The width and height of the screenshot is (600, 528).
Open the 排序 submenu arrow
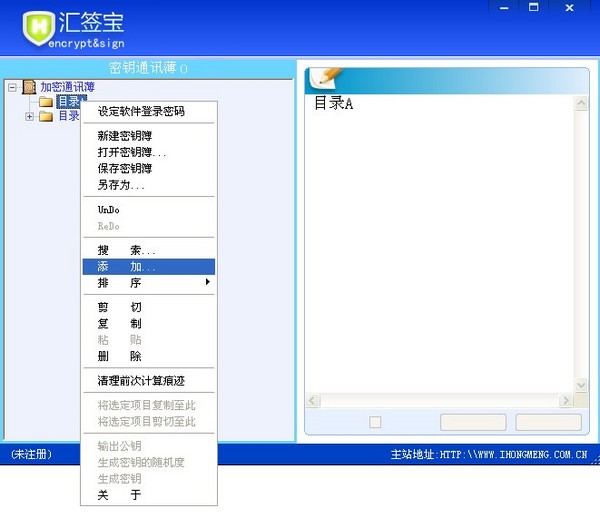(207, 282)
